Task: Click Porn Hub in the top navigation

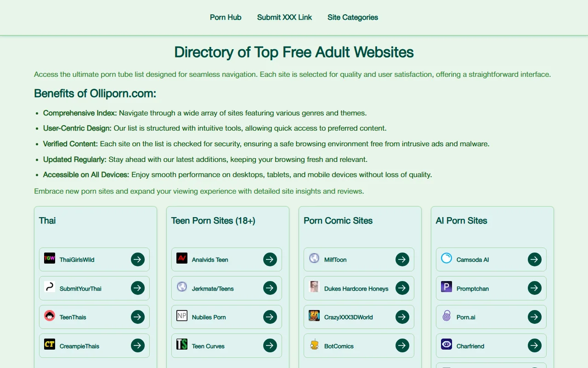Action: pos(226,17)
